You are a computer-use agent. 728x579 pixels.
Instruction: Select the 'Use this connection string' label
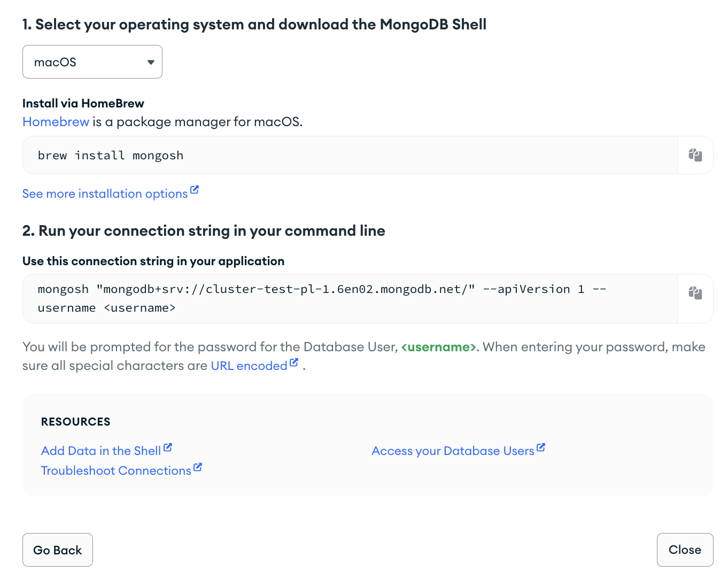(x=153, y=261)
